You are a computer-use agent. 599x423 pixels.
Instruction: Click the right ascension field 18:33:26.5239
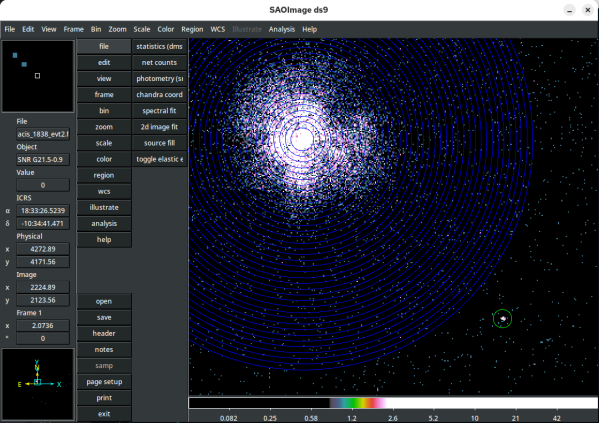point(43,211)
